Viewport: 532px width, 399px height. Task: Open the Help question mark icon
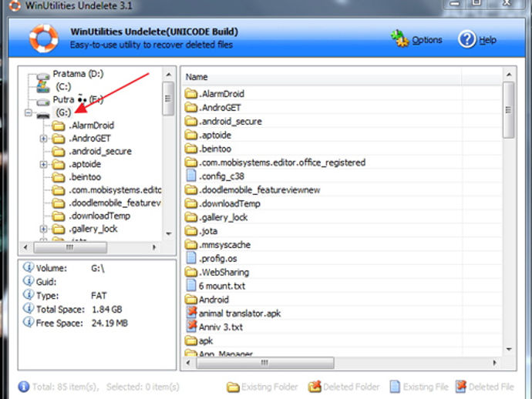pyautogui.click(x=467, y=39)
